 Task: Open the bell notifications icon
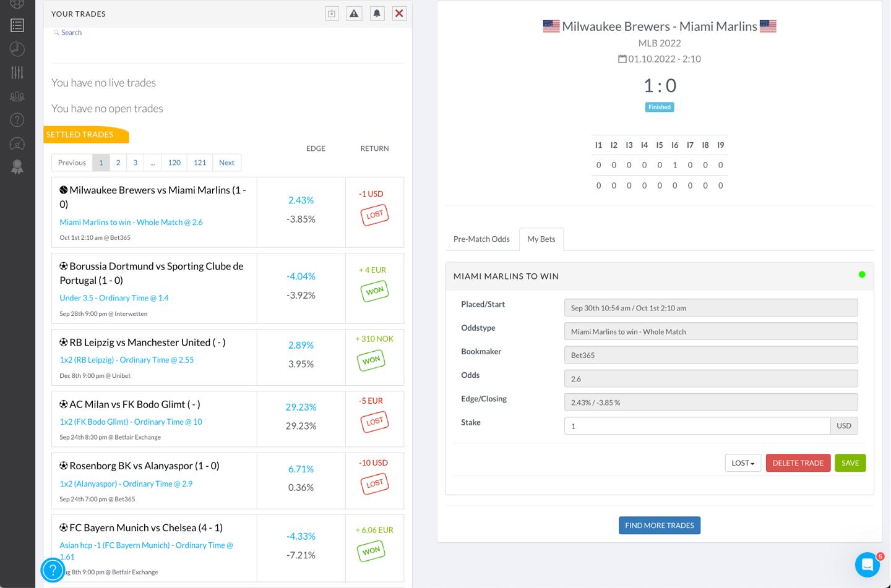click(x=377, y=14)
